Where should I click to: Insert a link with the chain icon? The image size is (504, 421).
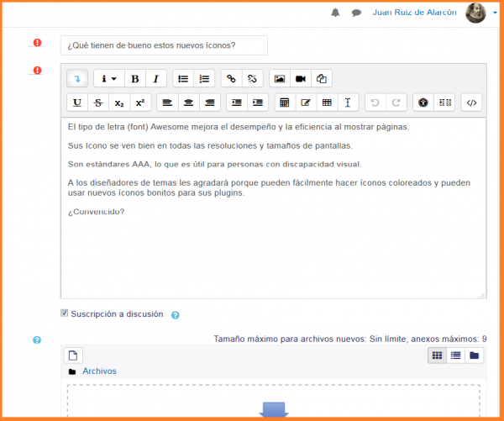[231, 79]
